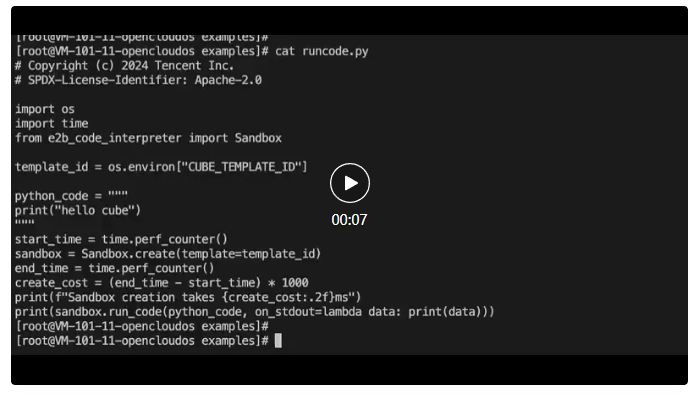Click the "import time" line
Viewport: 699px width, 401px height.
point(51,123)
